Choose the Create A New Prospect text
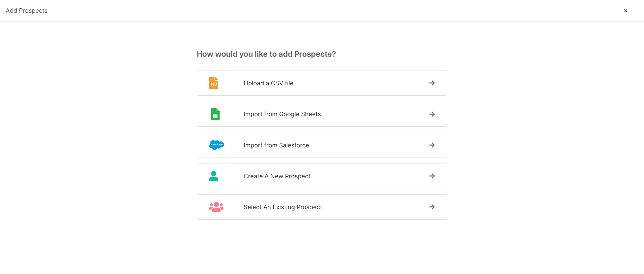 click(277, 176)
